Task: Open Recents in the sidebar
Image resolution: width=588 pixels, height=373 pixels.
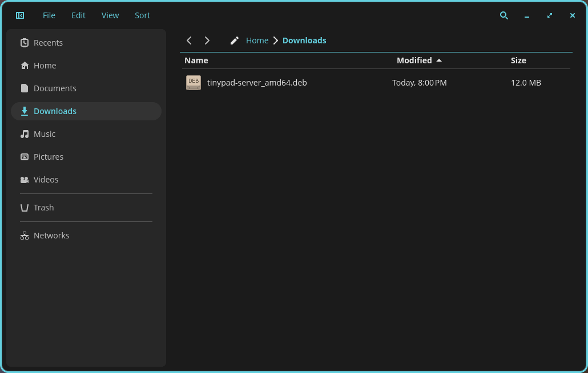Action: click(86, 43)
